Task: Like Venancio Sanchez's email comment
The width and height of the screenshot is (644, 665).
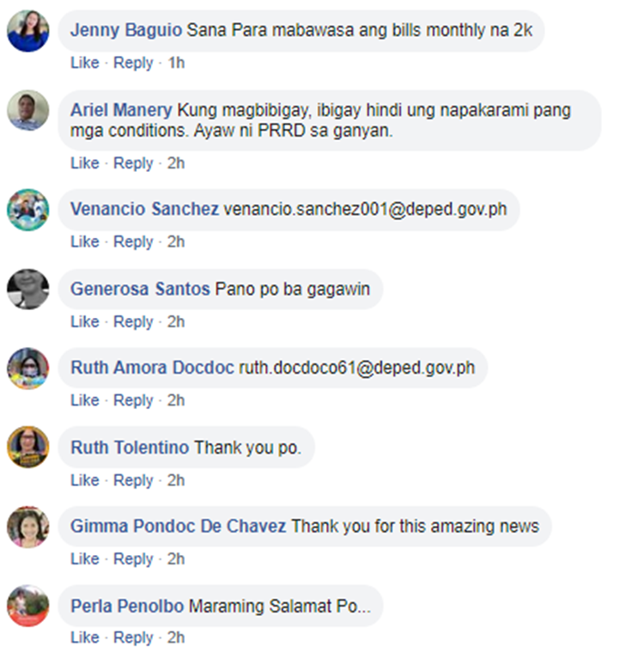Action: click(x=85, y=241)
